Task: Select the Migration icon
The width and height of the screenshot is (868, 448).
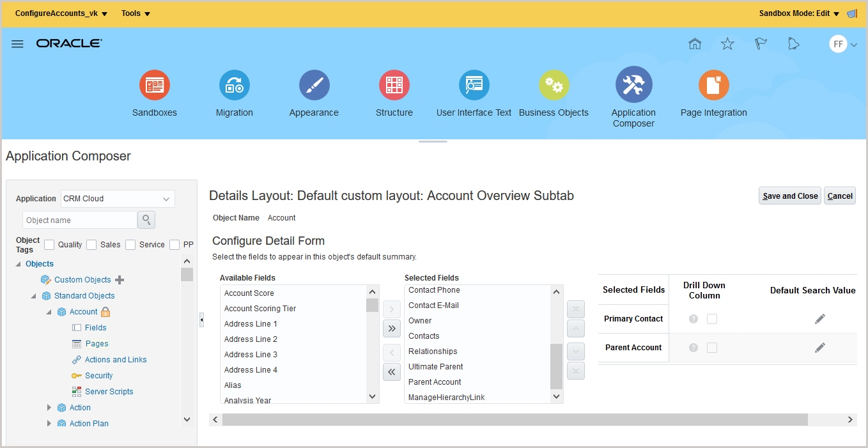Action: click(x=234, y=84)
